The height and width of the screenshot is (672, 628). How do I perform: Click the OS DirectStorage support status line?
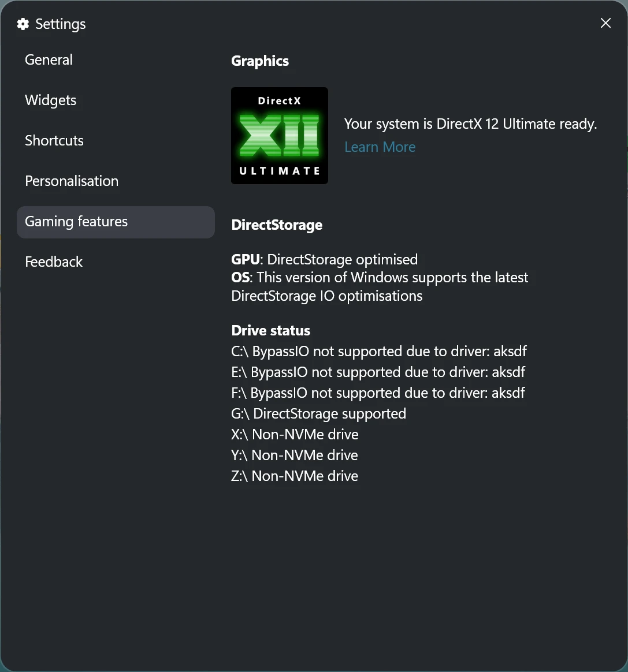[379, 277]
